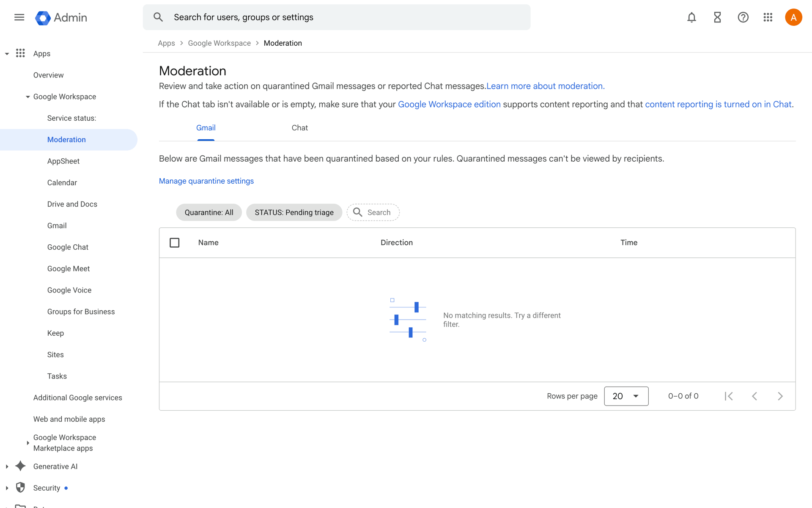This screenshot has width=812, height=508.
Task: Open Keep in the sidebar
Action: tap(55, 333)
